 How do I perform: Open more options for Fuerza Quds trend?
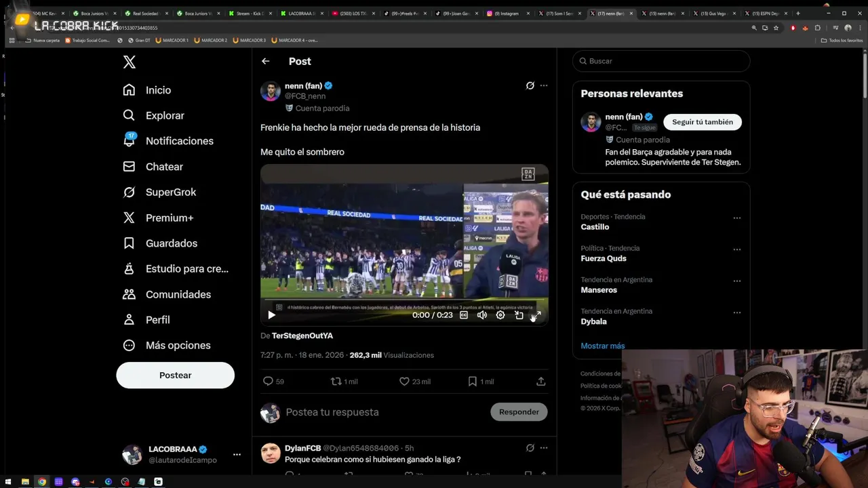pyautogui.click(x=737, y=249)
